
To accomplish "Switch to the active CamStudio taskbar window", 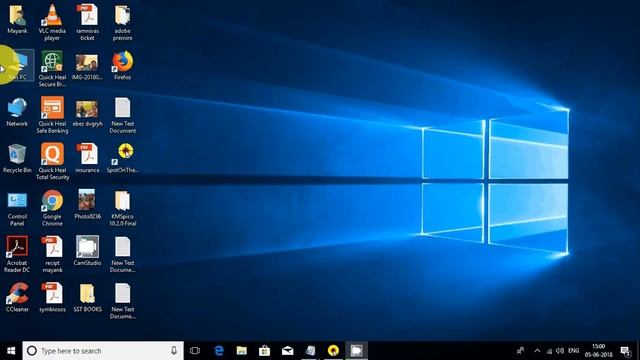I will point(356,351).
